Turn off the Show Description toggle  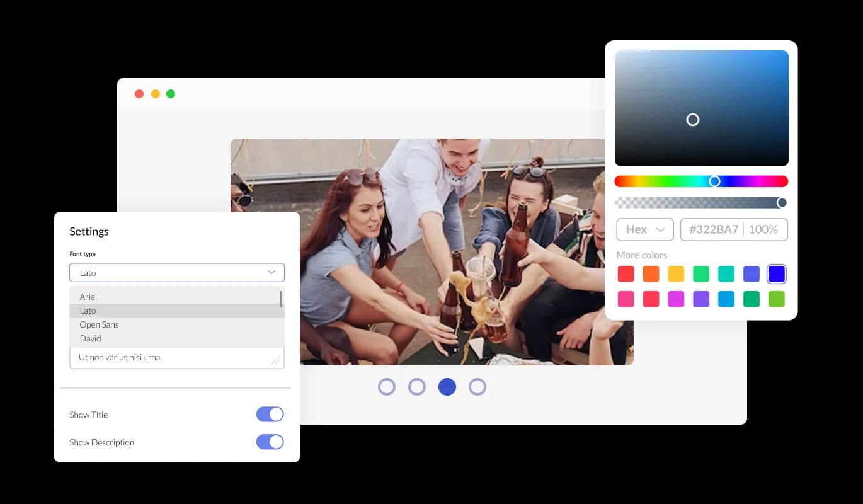[270, 442]
